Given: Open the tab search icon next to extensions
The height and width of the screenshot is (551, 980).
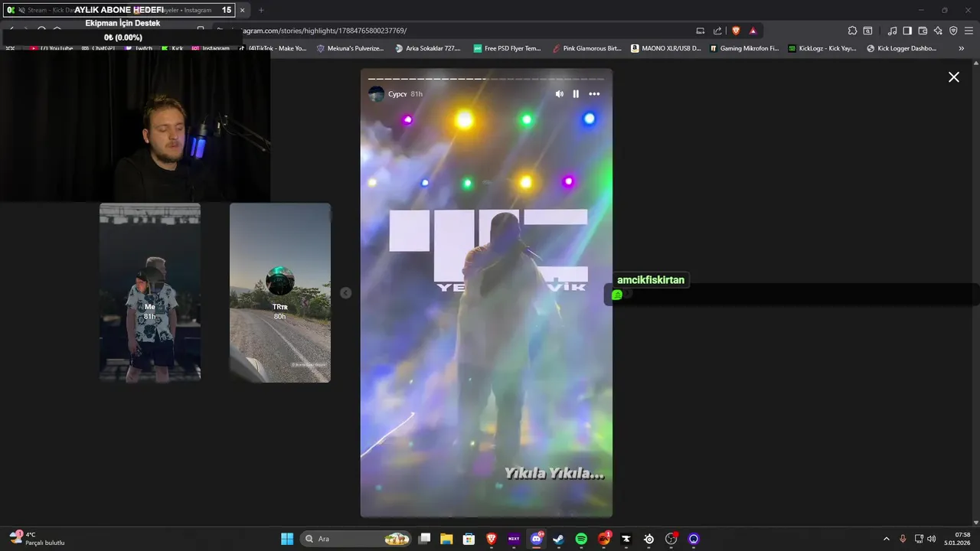Looking at the screenshot, I should point(867,31).
